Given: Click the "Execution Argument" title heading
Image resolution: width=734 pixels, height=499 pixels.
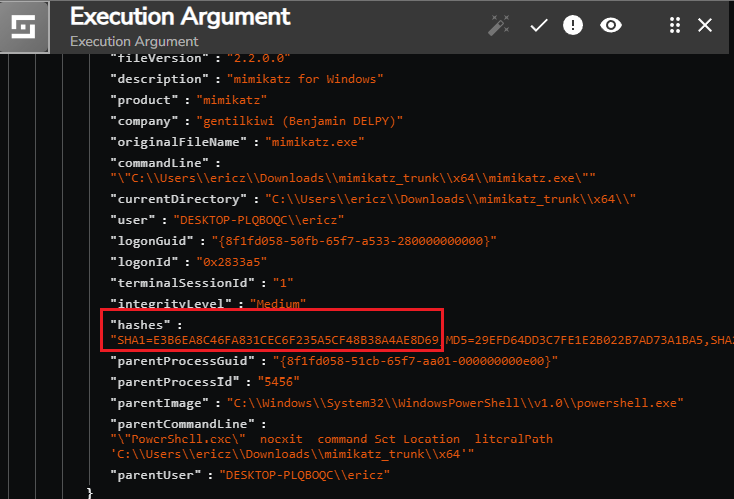Looking at the screenshot, I should point(180,17).
